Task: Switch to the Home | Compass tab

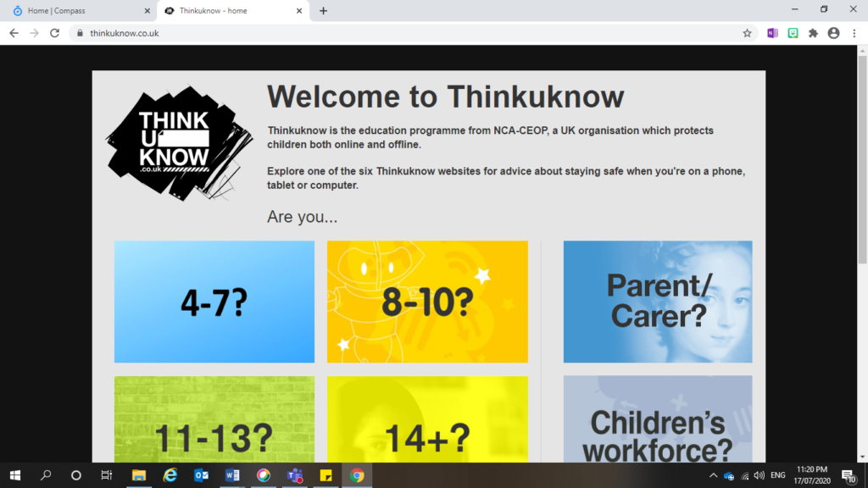Action: point(77,10)
